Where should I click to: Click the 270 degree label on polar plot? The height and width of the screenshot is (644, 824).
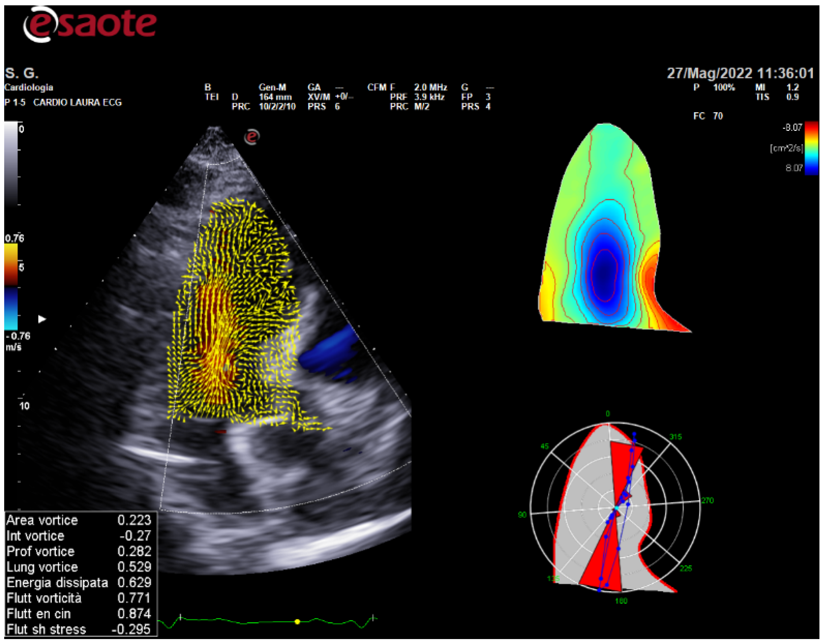coord(707,500)
